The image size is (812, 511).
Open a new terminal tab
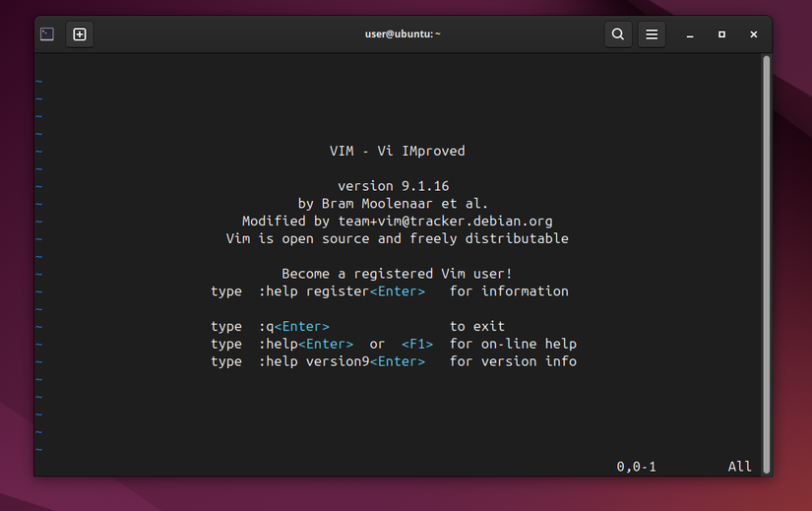point(80,34)
